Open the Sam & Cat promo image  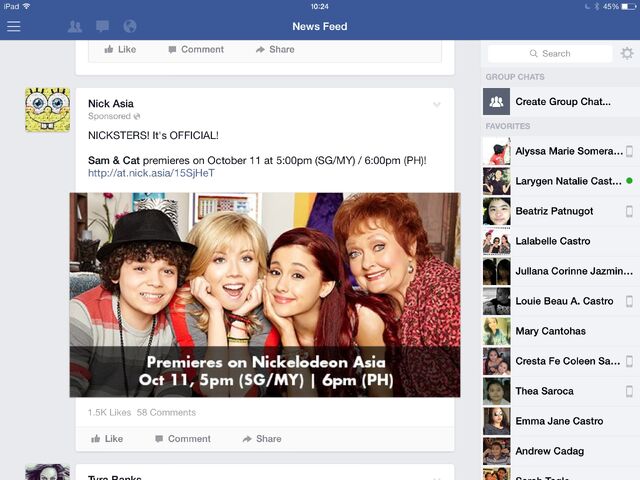click(265, 295)
